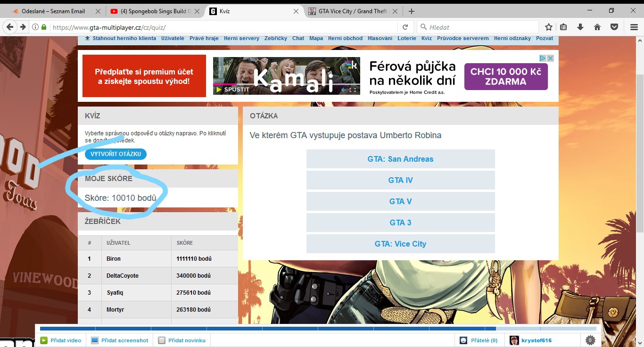Click the Přidat screenshot link

(x=120, y=340)
